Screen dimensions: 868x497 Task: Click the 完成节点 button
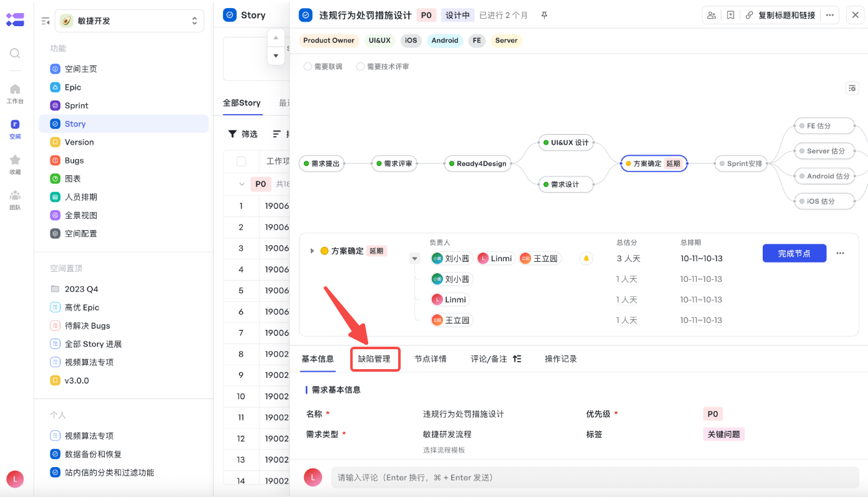(x=794, y=253)
